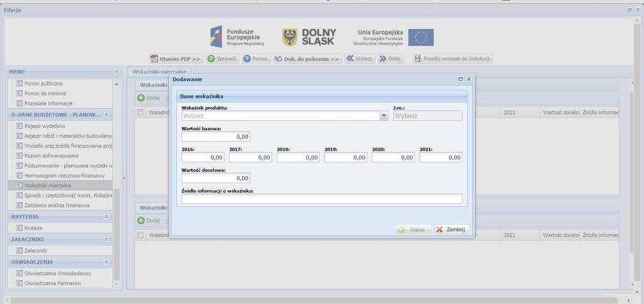Open Dok. do pobrania menu
The image size is (644, 304).
tap(308, 59)
